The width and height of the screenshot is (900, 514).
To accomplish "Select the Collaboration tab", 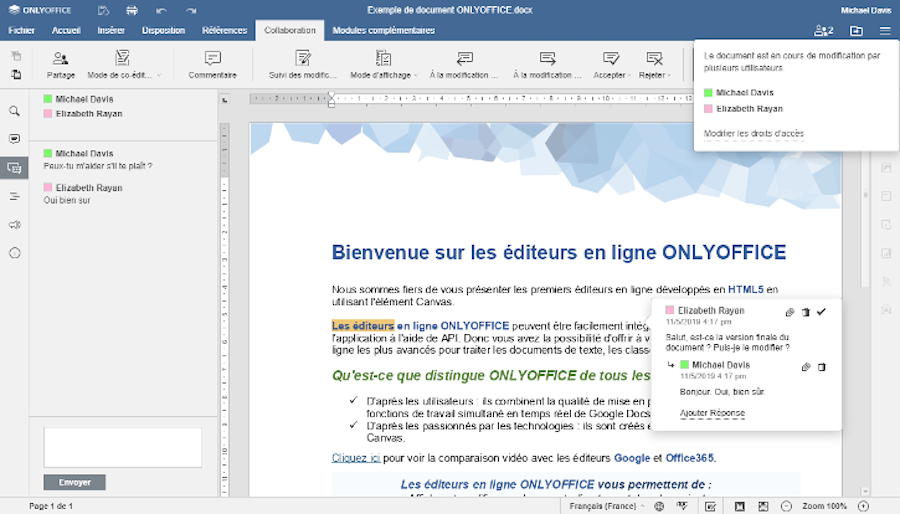I will click(x=290, y=30).
